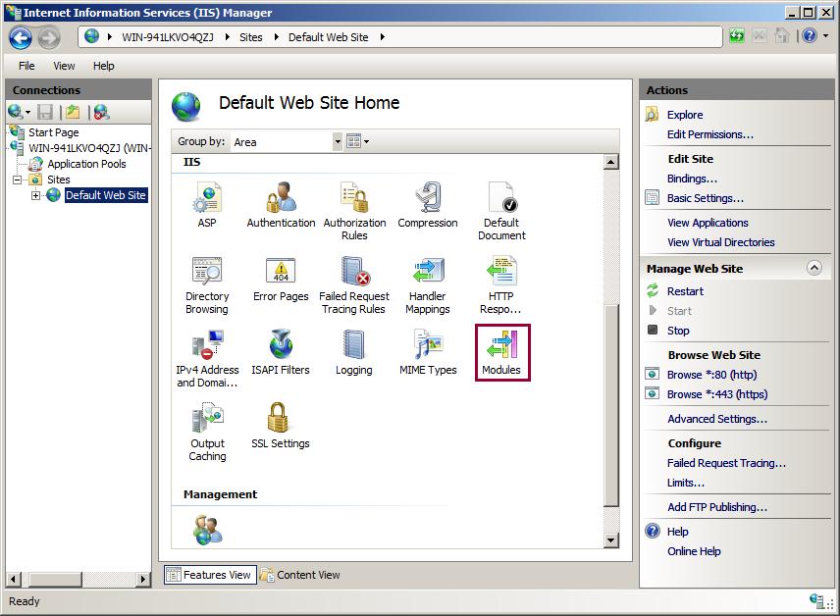Click the Help menu
Viewport: 840px width, 616px height.
click(103, 66)
